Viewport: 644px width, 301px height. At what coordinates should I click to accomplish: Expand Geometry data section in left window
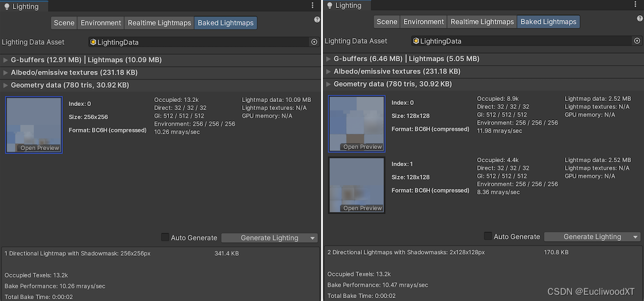pyautogui.click(x=6, y=85)
